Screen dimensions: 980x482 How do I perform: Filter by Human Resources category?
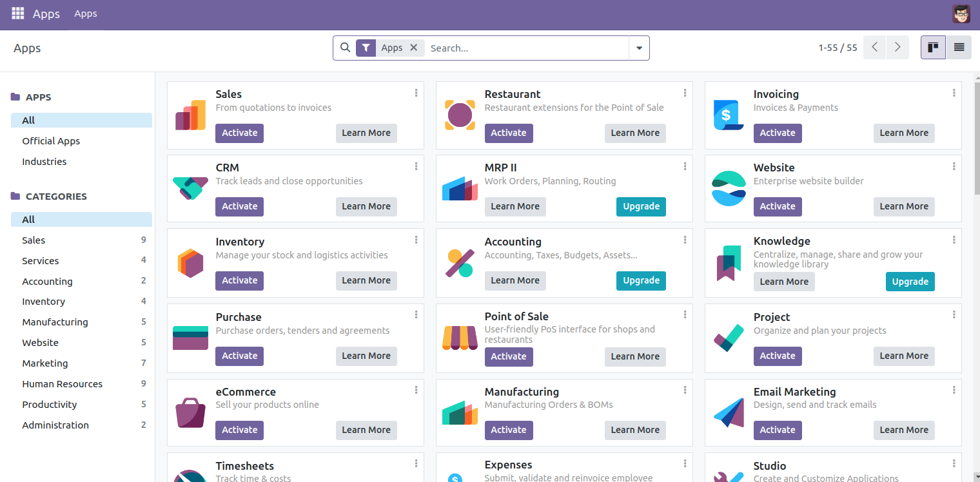pos(62,384)
